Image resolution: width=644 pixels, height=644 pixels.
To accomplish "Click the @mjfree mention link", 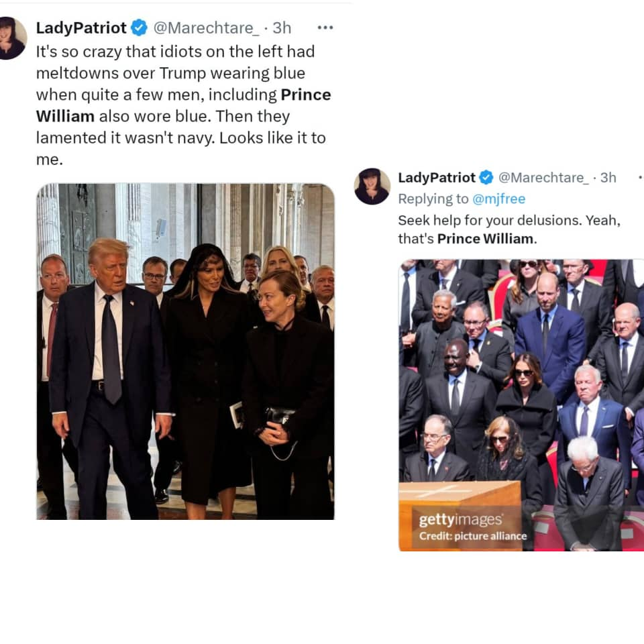I will 498,199.
